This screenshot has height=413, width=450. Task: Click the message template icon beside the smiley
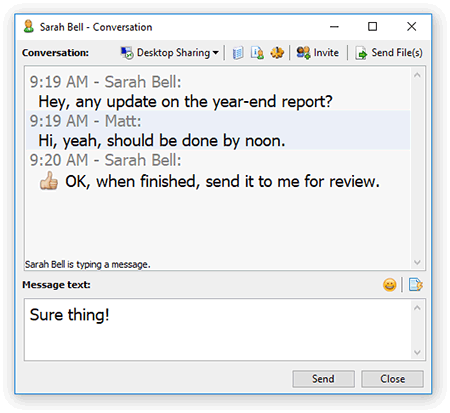(x=416, y=285)
